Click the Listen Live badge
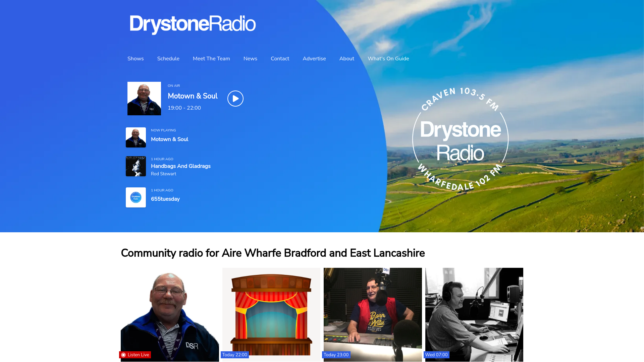 point(135,355)
